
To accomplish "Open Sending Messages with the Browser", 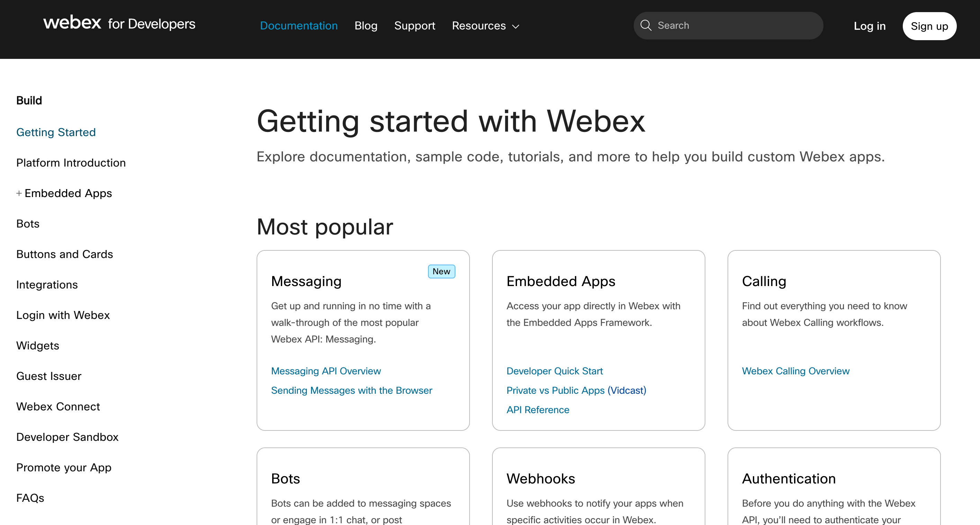I will [351, 390].
